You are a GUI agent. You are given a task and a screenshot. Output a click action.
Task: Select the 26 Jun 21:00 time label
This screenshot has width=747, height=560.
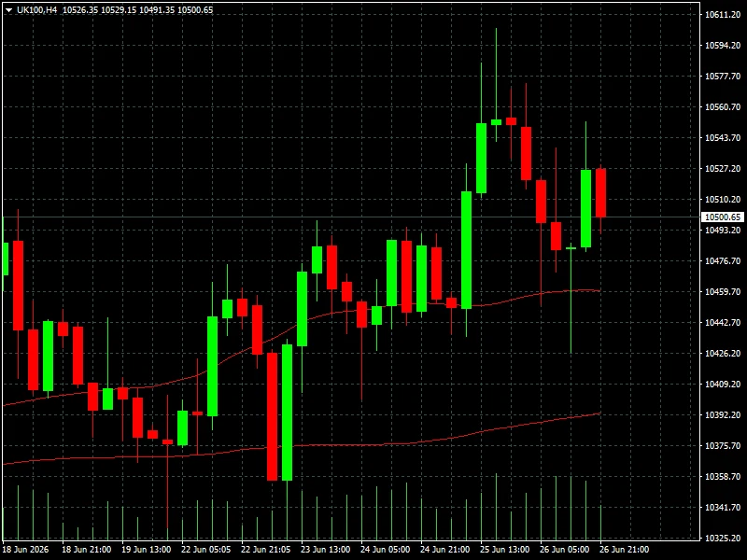pos(624,550)
